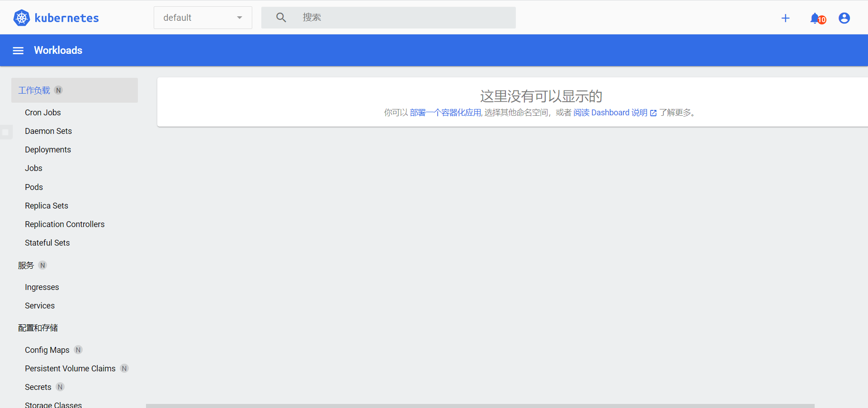Viewport: 868px width, 408px height.
Task: Click the N badge beside 工作负载
Action: (x=58, y=90)
